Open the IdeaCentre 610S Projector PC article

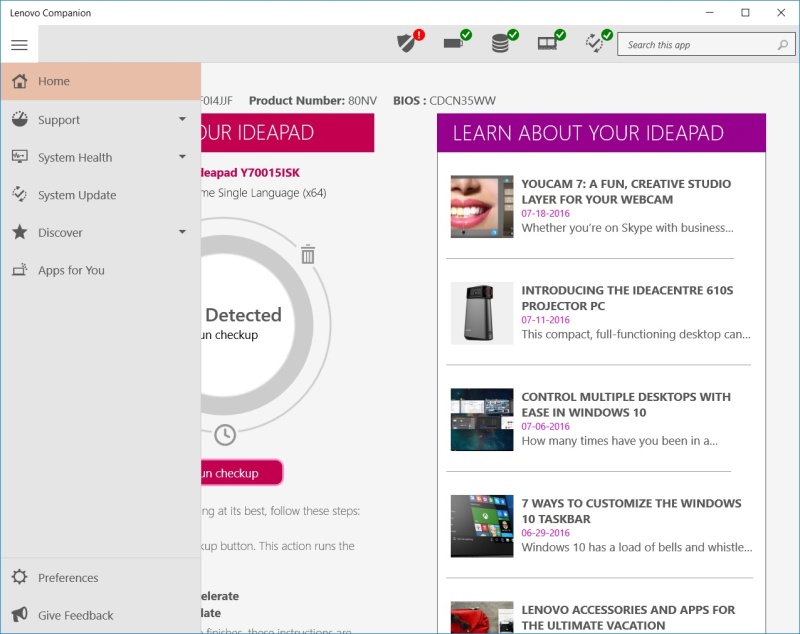pos(627,298)
